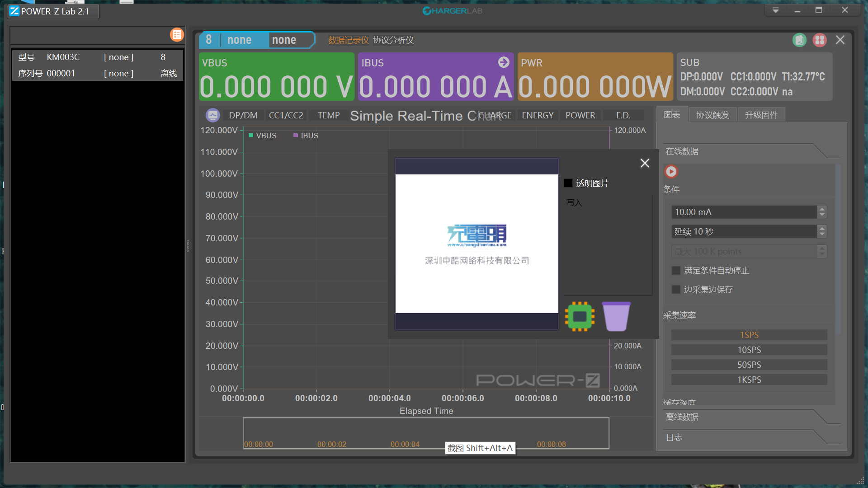
Task: Click the green document icon at top right
Action: pyautogui.click(x=799, y=40)
